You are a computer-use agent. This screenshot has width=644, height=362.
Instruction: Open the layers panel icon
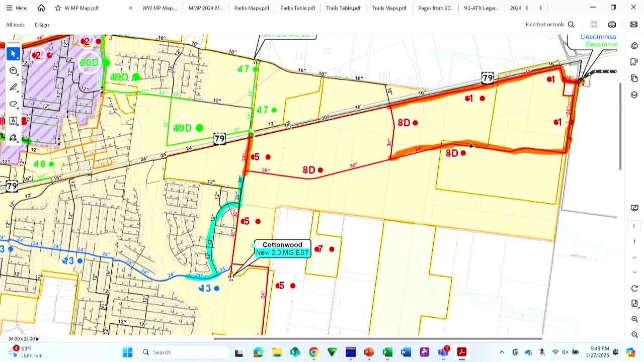click(634, 95)
